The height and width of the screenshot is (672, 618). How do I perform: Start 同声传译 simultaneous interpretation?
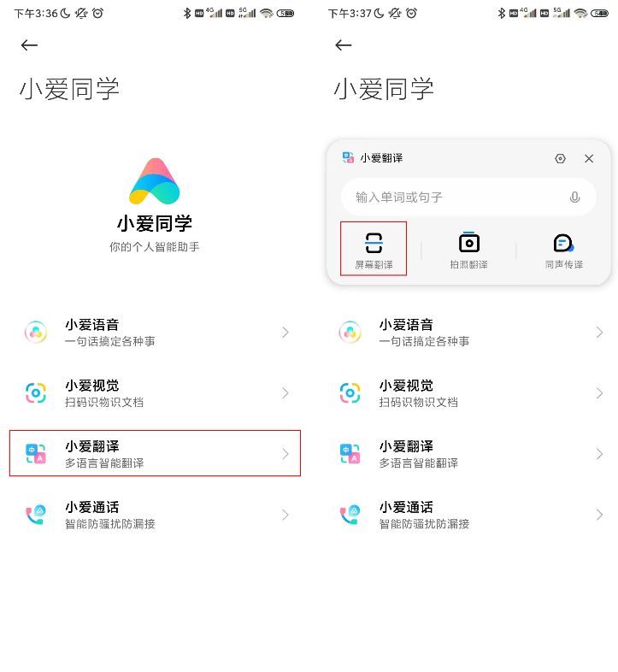[x=563, y=251]
